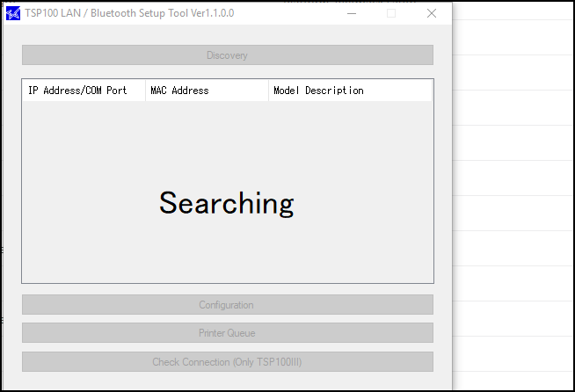Minimize the TSP100 Setup Tool window

(352, 13)
